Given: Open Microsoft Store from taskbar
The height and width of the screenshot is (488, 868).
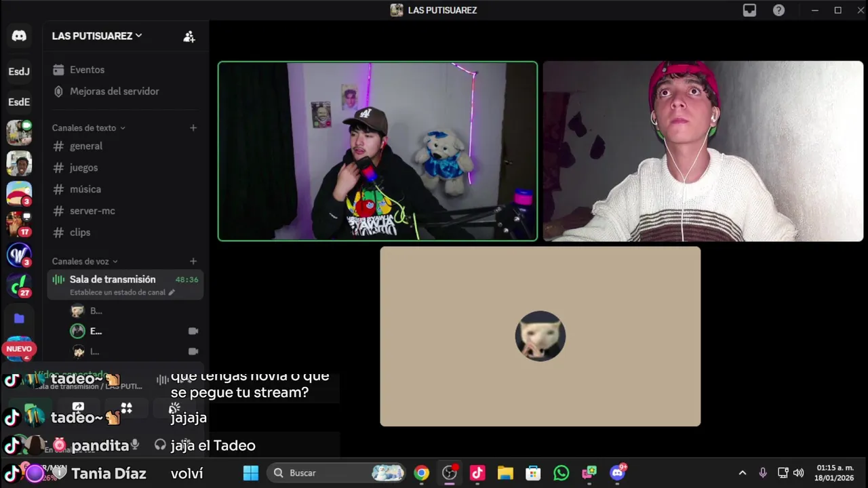Looking at the screenshot, I should (533, 473).
